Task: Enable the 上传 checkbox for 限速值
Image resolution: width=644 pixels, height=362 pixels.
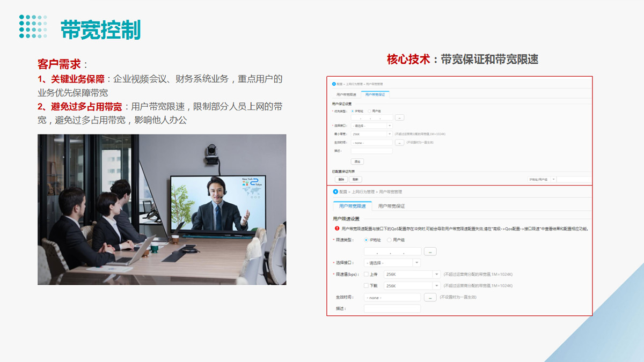Action: pyautogui.click(x=367, y=275)
